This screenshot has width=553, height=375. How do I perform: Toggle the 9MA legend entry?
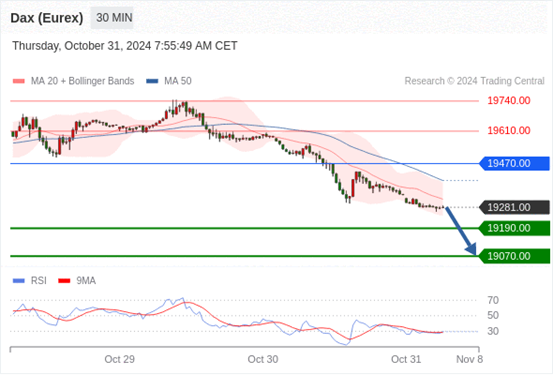(77, 281)
